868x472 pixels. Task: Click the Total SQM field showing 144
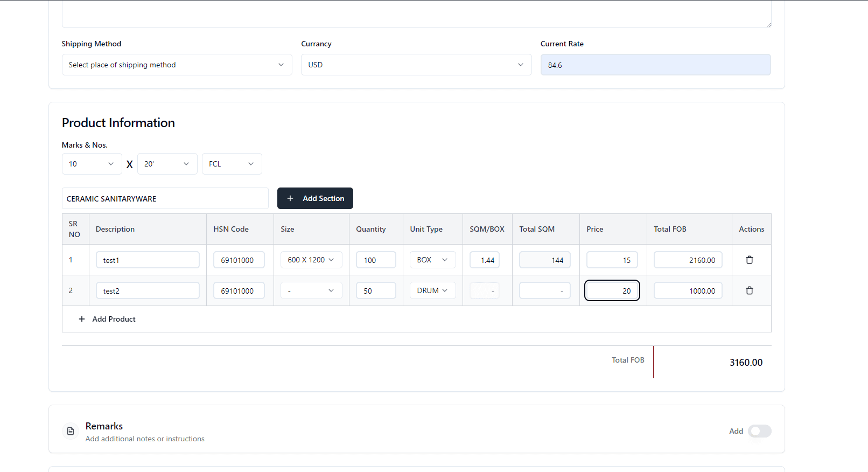pos(545,260)
